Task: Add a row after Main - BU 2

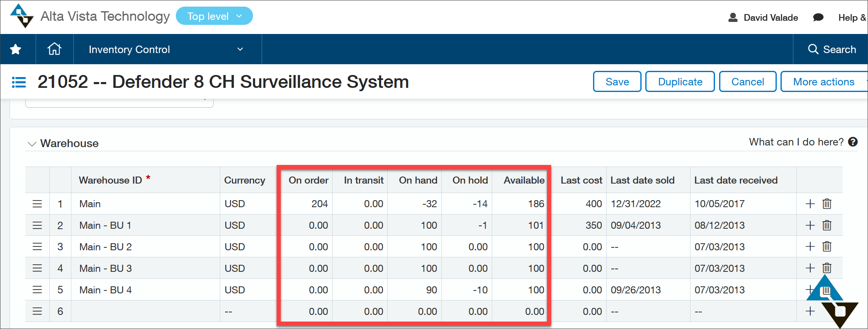Action: (x=810, y=247)
